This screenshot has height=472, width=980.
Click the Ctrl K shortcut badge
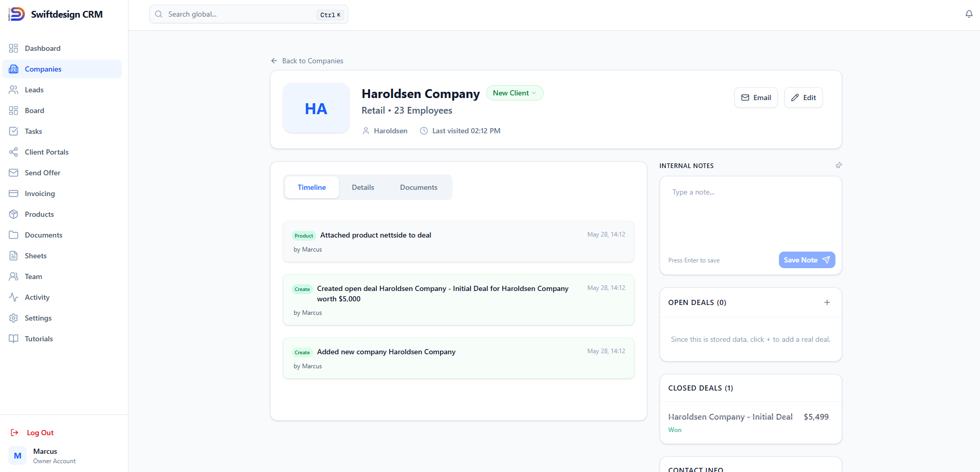[330, 15]
